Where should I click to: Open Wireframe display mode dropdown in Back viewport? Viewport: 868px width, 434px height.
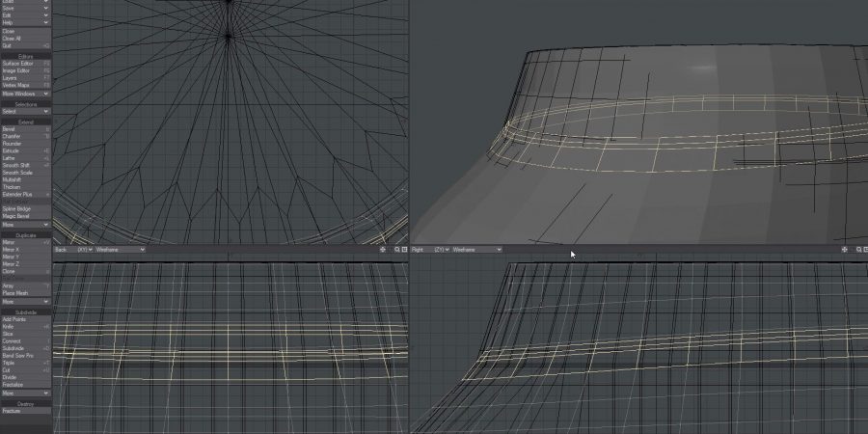[x=121, y=250]
